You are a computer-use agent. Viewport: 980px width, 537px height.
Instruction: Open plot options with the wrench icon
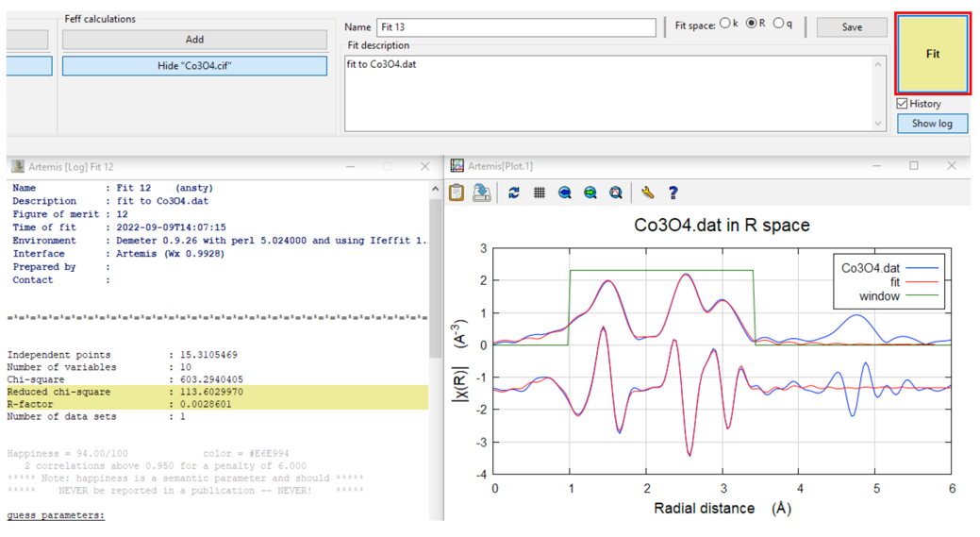click(x=647, y=193)
